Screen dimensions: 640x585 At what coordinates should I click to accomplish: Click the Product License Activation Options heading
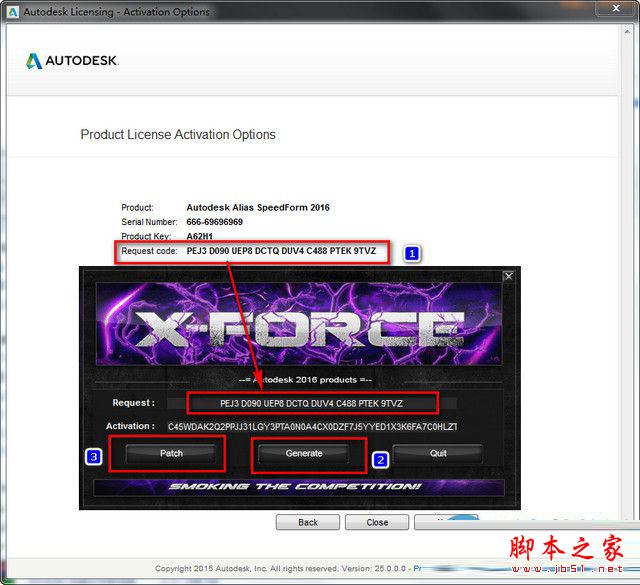coord(178,135)
